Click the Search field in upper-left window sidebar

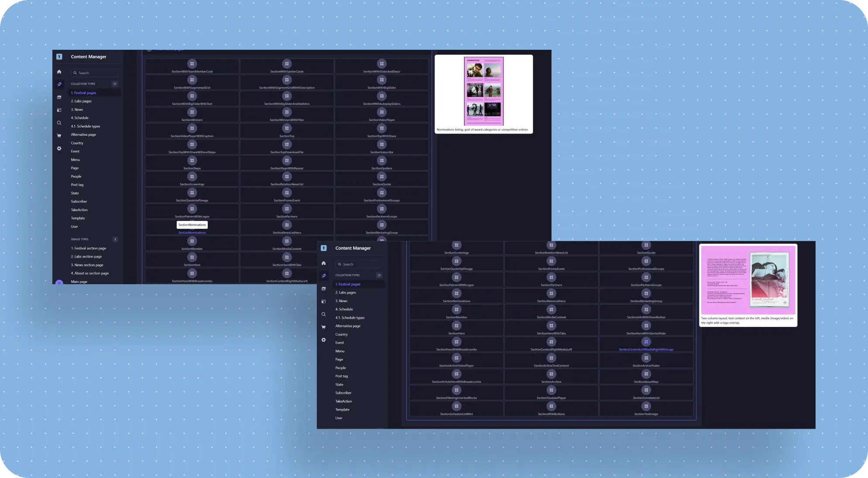[94, 73]
